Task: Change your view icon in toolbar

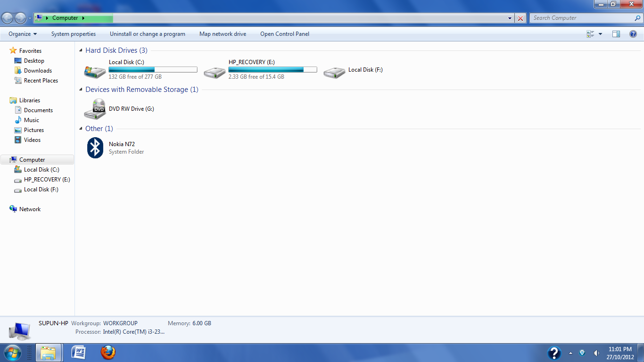Action: 590,34
